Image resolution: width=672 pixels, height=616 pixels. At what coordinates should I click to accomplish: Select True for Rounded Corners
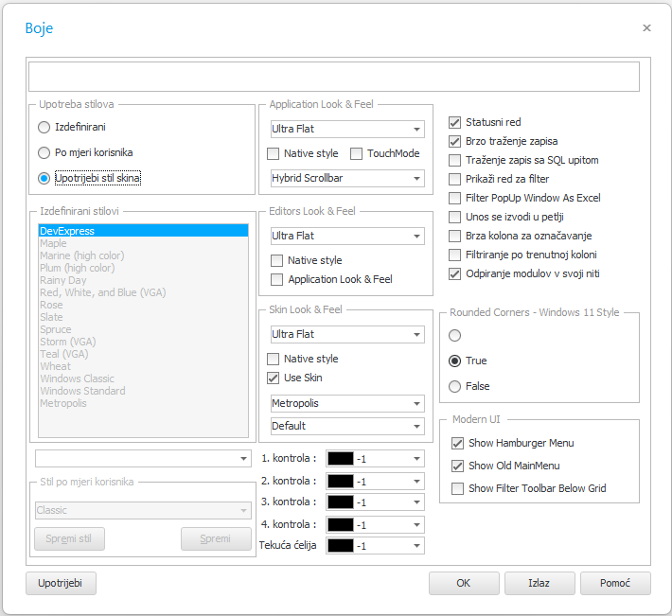(x=454, y=361)
